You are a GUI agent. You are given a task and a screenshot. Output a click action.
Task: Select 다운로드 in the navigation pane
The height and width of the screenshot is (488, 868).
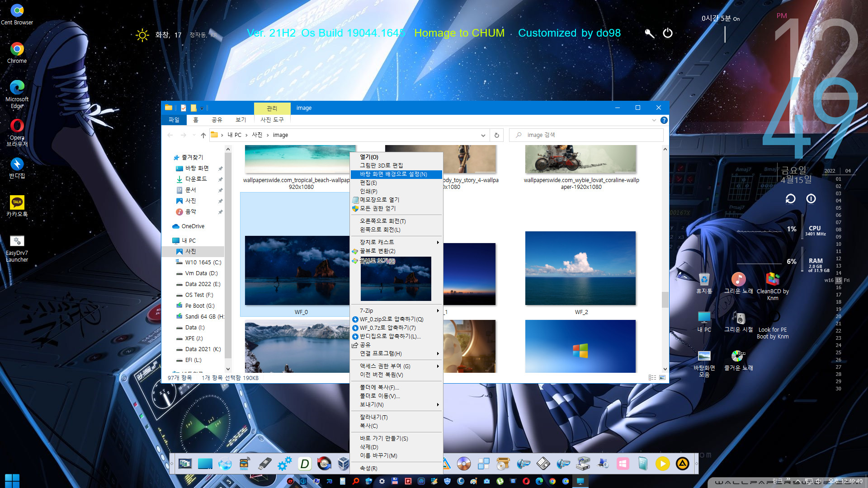click(196, 179)
